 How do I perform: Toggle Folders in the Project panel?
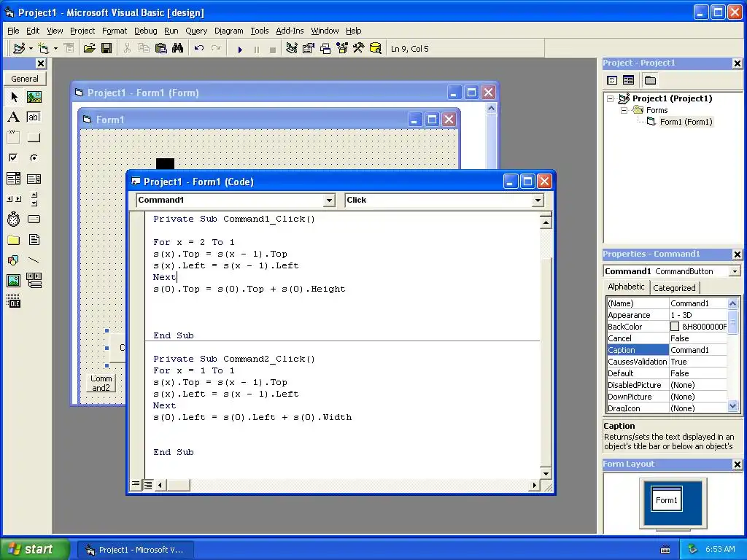click(x=650, y=80)
